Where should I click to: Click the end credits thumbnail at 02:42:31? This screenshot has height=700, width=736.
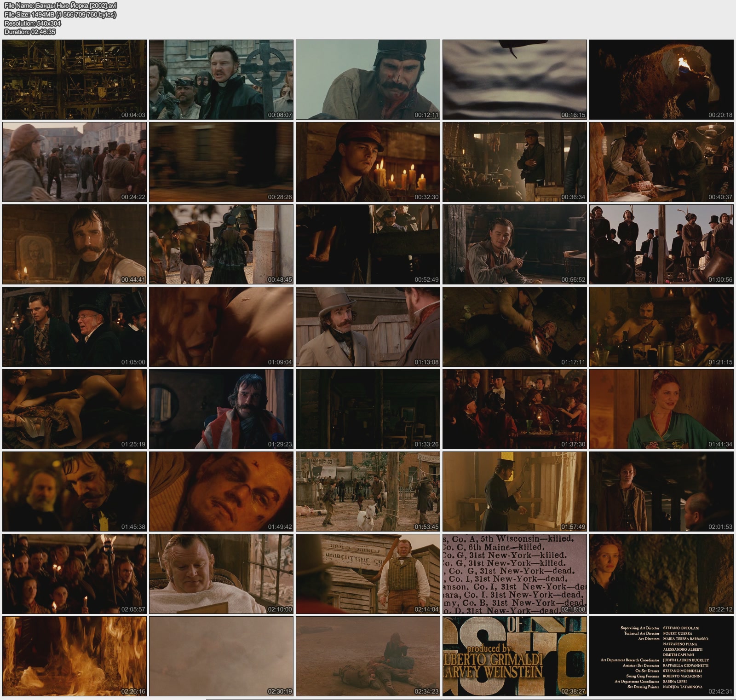click(x=661, y=656)
